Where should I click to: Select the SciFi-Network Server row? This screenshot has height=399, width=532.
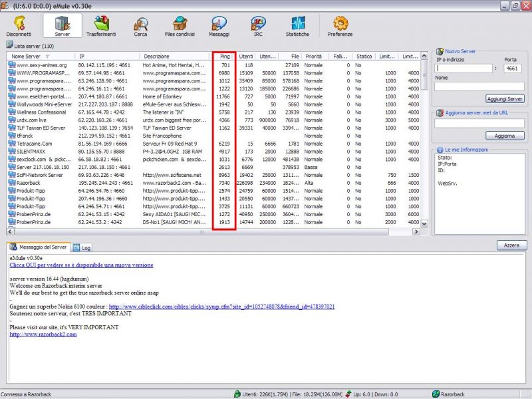[213, 175]
